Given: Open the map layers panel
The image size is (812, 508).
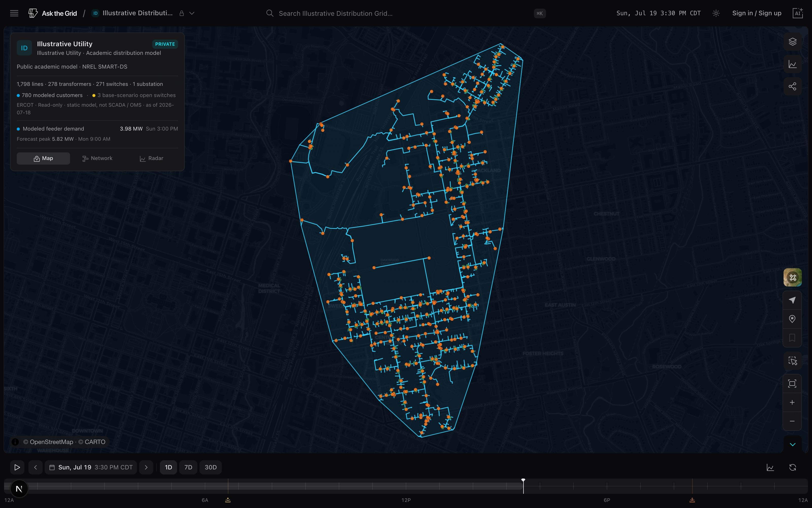Looking at the screenshot, I should (x=792, y=42).
